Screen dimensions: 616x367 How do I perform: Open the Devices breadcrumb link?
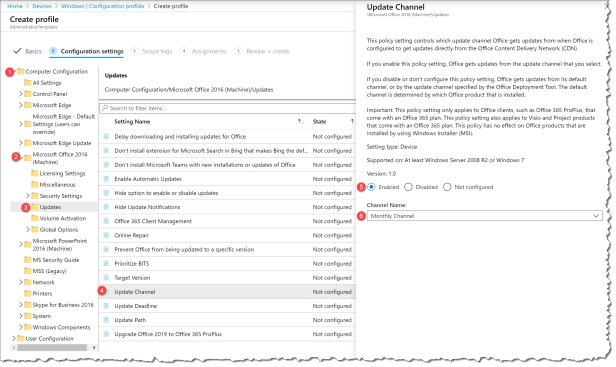(x=42, y=6)
